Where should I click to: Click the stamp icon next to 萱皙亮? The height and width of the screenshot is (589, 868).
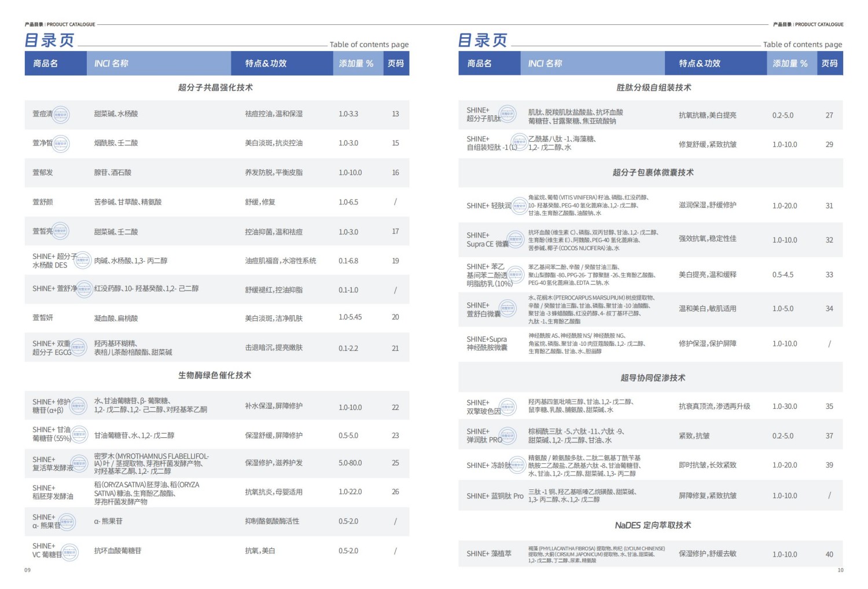(x=60, y=231)
